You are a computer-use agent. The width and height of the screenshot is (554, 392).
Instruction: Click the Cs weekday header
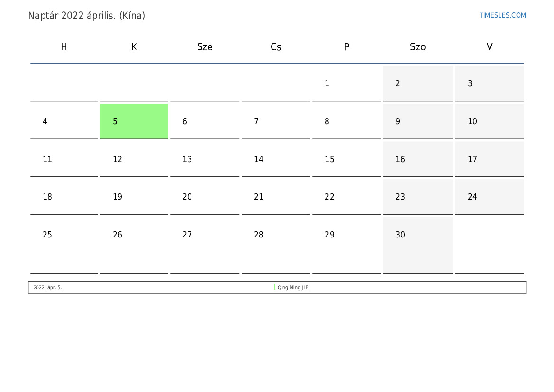276,47
